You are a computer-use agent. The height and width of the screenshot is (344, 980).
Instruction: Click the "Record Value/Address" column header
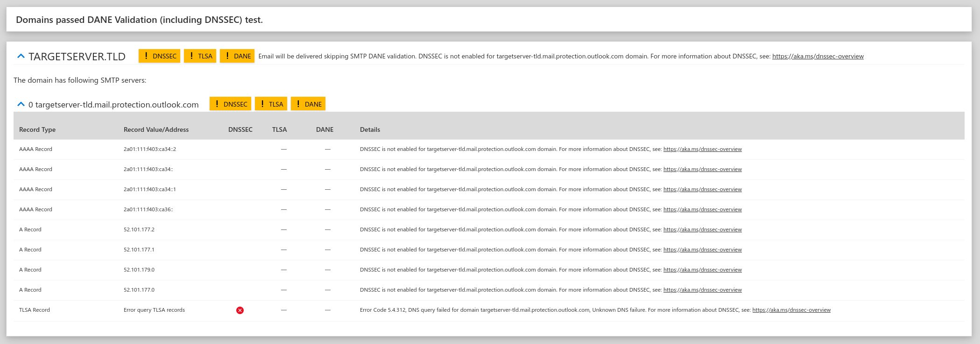coord(156,129)
